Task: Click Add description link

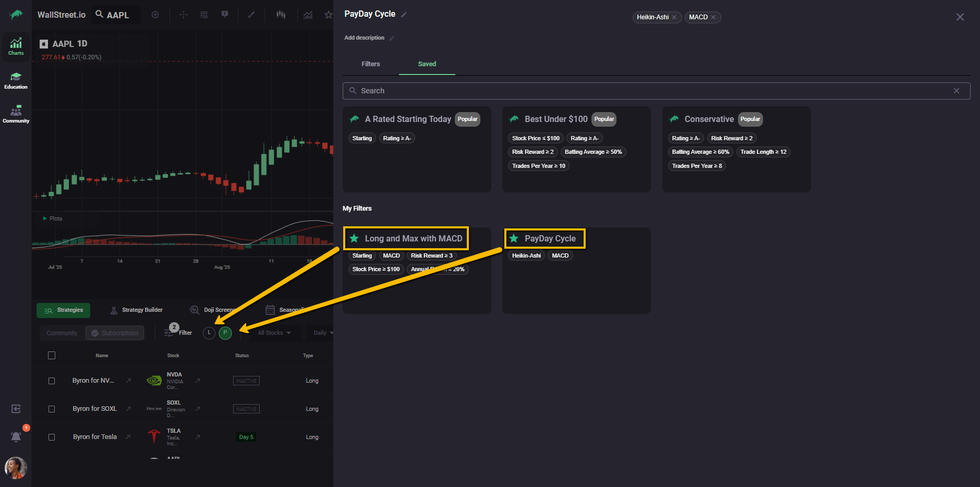Action: pos(364,38)
